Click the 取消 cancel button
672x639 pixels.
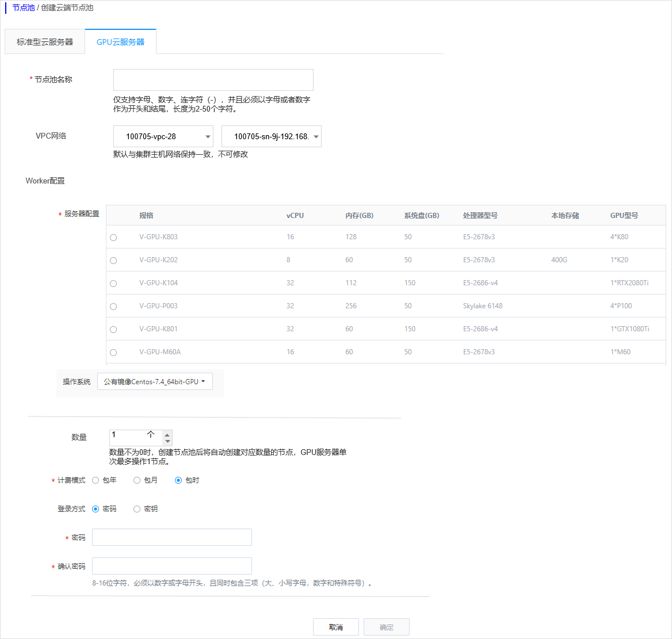click(335, 626)
